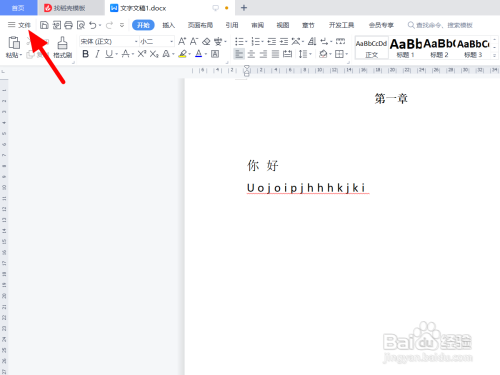500x375 pixels.
Task: Open the 文件 (File) menu
Action: 19,25
